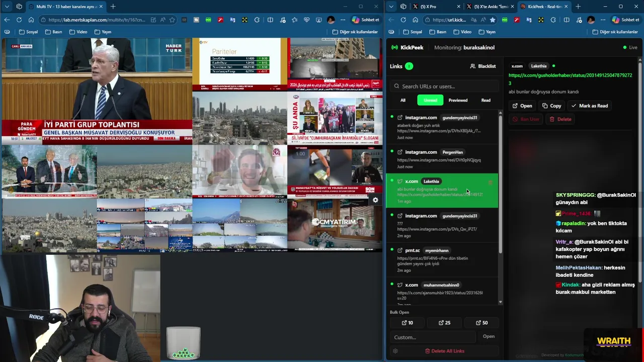This screenshot has height=362, width=644.
Task: Switch to the All links filter
Action: (x=403, y=100)
